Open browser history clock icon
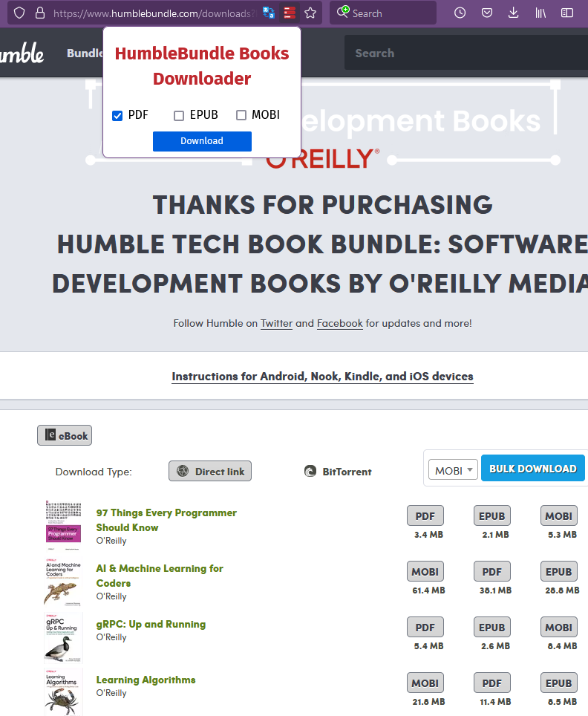The width and height of the screenshot is (588, 716). click(460, 13)
